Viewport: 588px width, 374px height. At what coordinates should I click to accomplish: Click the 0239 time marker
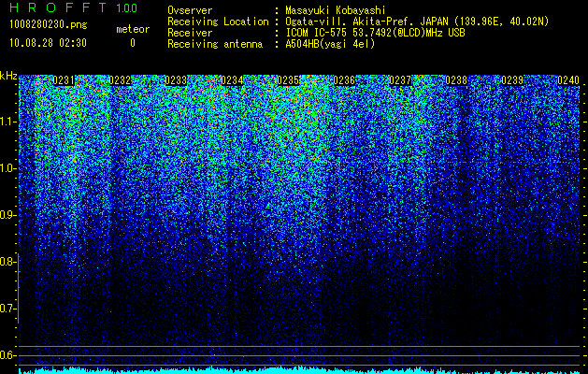coord(512,80)
